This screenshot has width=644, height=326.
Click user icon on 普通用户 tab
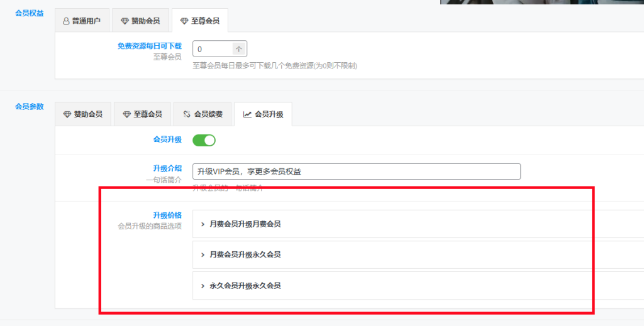click(x=66, y=21)
